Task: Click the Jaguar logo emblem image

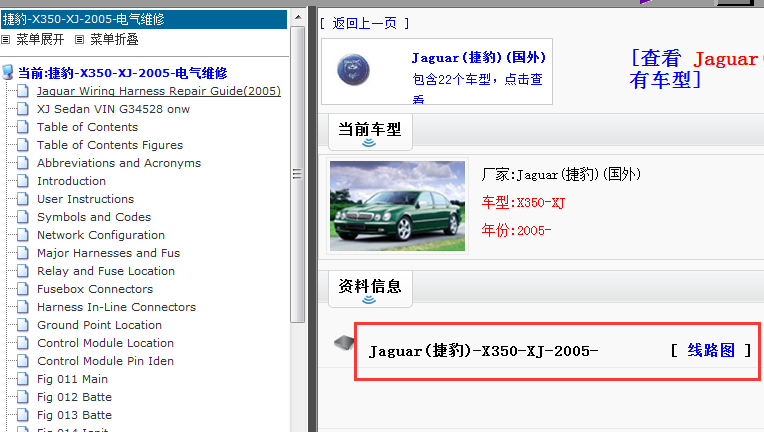Action: [353, 70]
